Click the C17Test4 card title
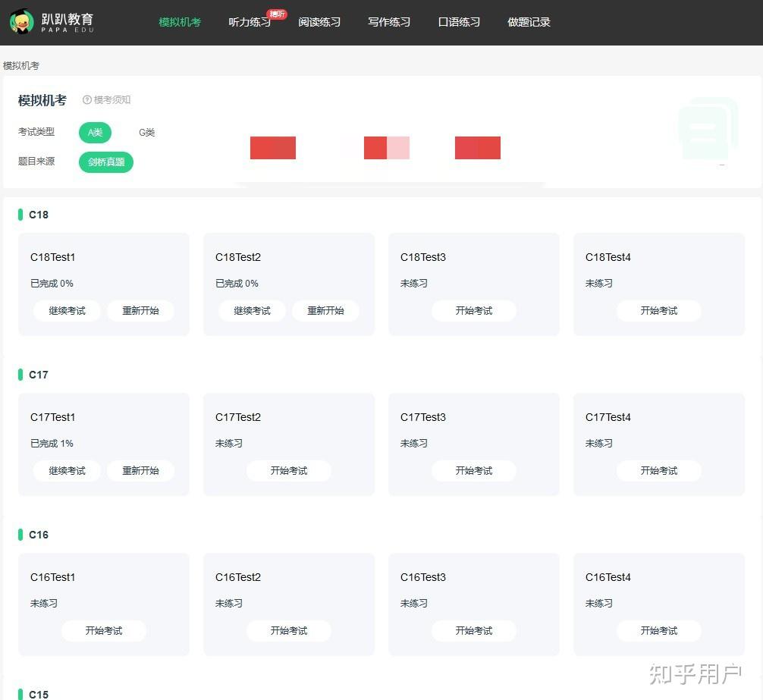Viewport: 763px width, 700px height. coord(608,417)
